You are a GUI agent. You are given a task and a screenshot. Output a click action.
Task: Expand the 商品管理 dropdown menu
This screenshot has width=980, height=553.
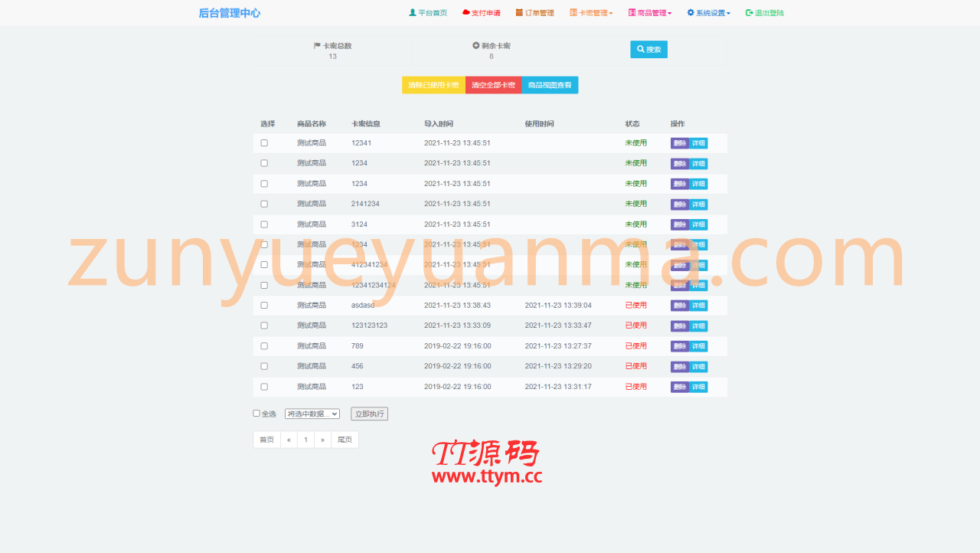tap(650, 13)
